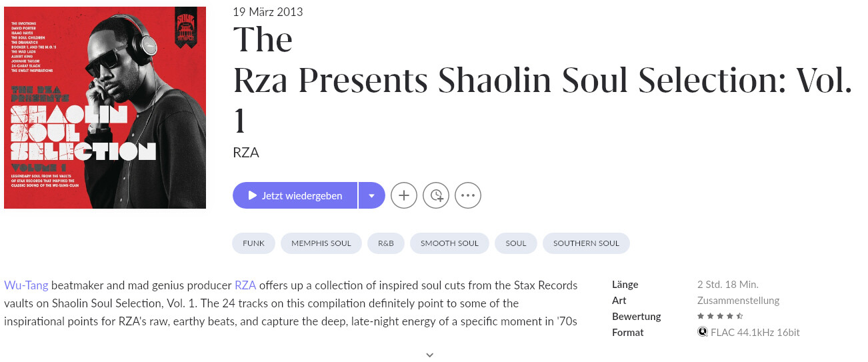Open the SMOOTH SOUL genre tag
The width and height of the screenshot is (868, 362).
(449, 243)
